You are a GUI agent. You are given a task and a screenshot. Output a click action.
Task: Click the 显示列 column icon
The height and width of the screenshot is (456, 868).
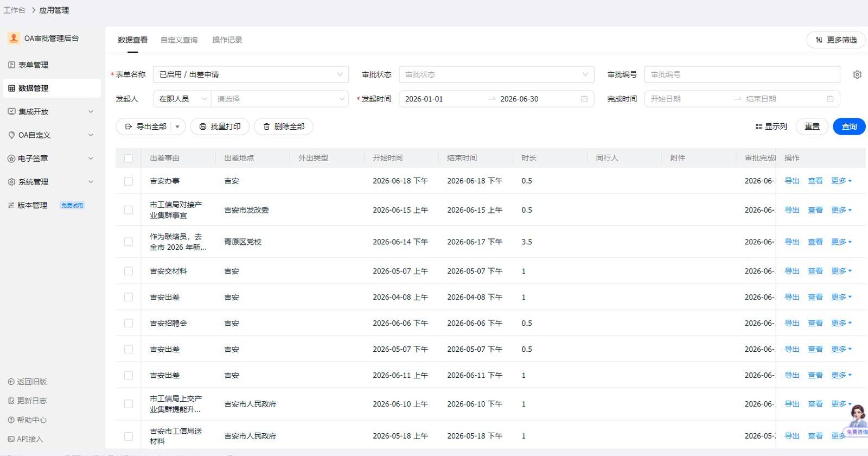[x=759, y=126]
